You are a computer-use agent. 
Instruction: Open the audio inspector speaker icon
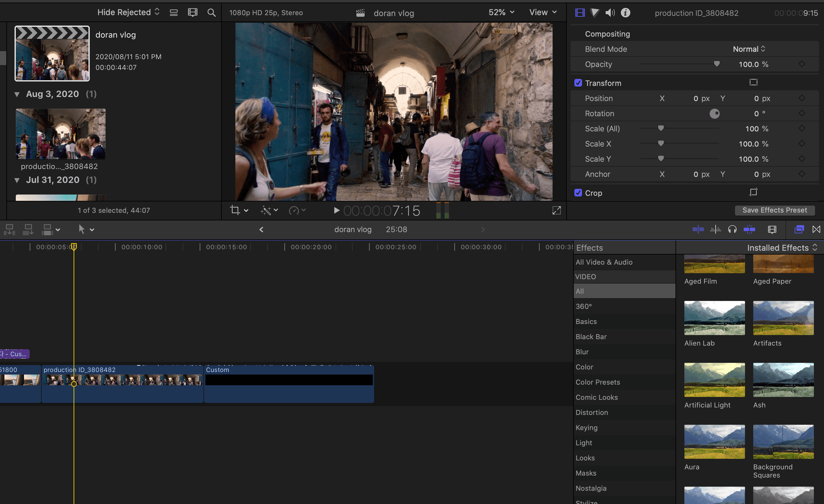tap(610, 13)
